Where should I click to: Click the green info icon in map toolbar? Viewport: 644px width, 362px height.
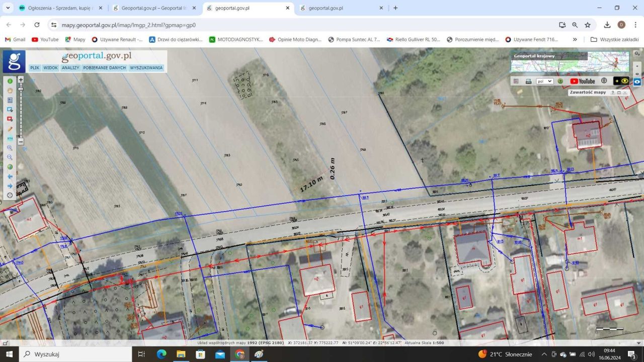pyautogui.click(x=10, y=81)
